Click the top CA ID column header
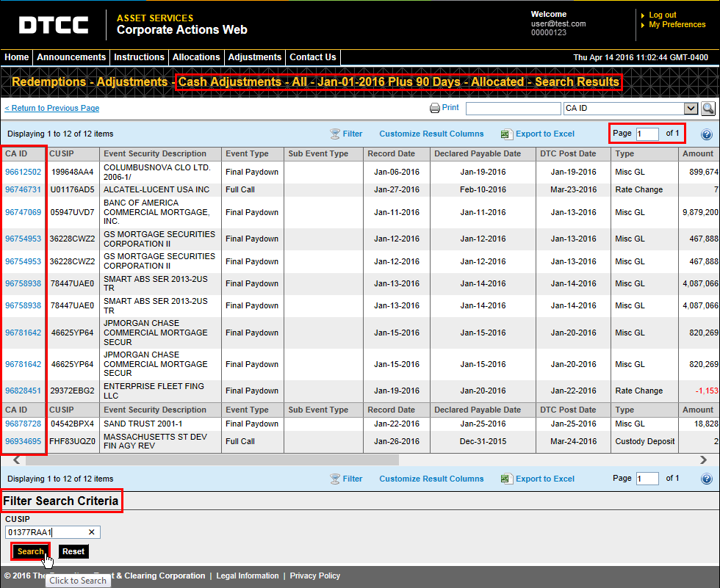 point(23,153)
